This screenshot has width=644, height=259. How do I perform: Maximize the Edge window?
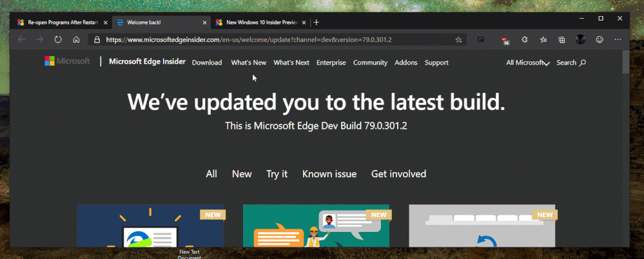coord(601,19)
